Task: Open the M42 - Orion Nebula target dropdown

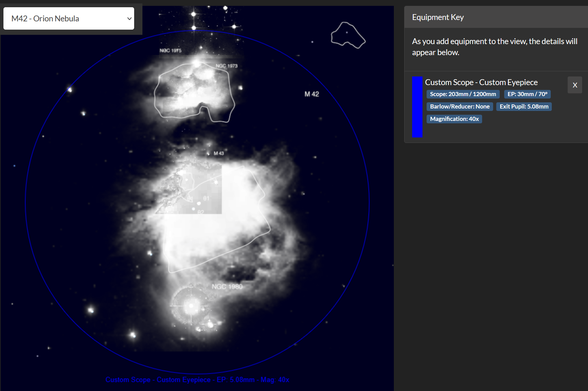Action: 69,18
